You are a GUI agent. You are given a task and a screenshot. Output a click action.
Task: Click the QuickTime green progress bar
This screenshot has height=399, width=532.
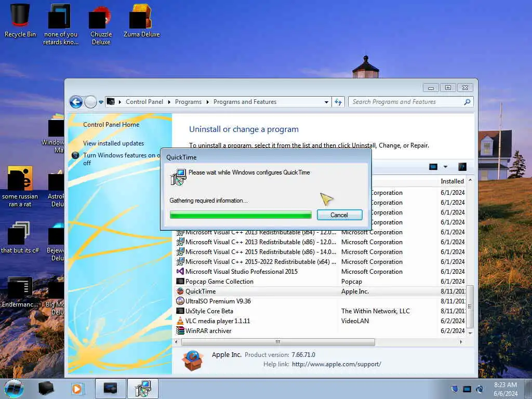pos(241,215)
